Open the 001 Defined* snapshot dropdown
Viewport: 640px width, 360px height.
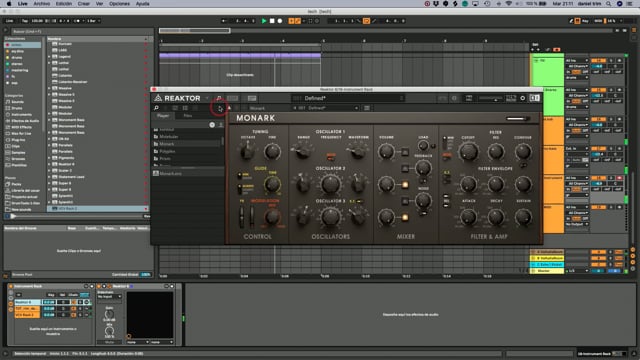tap(326, 108)
